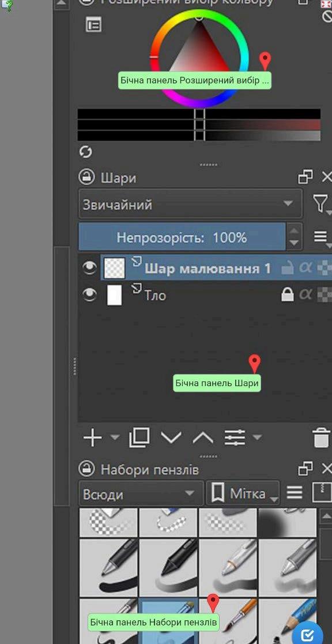332x644 pixels.
Task: Lock the Шари docker panel
Action: point(86,177)
